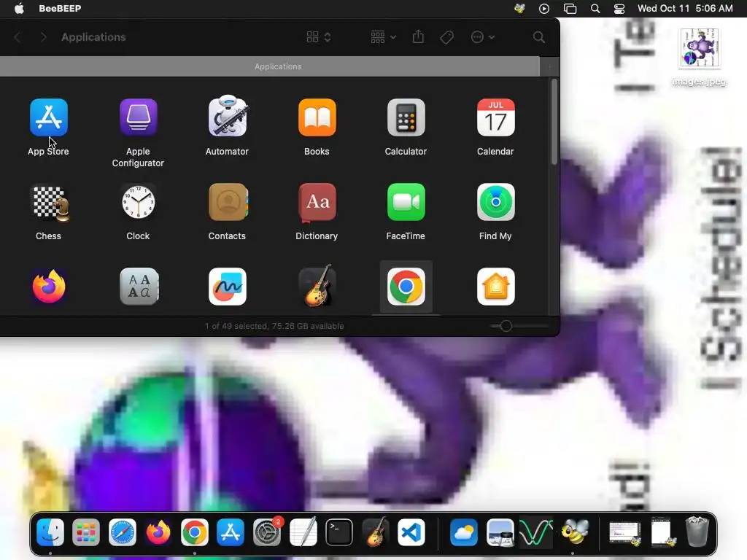Open Preview from the Dock

(x=500, y=532)
